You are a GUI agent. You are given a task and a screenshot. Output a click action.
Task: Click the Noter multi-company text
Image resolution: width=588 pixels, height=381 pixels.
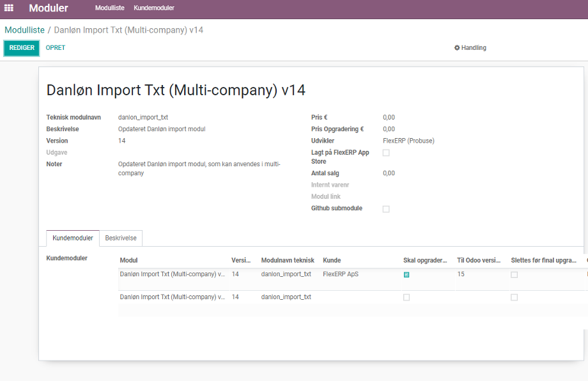(199, 169)
